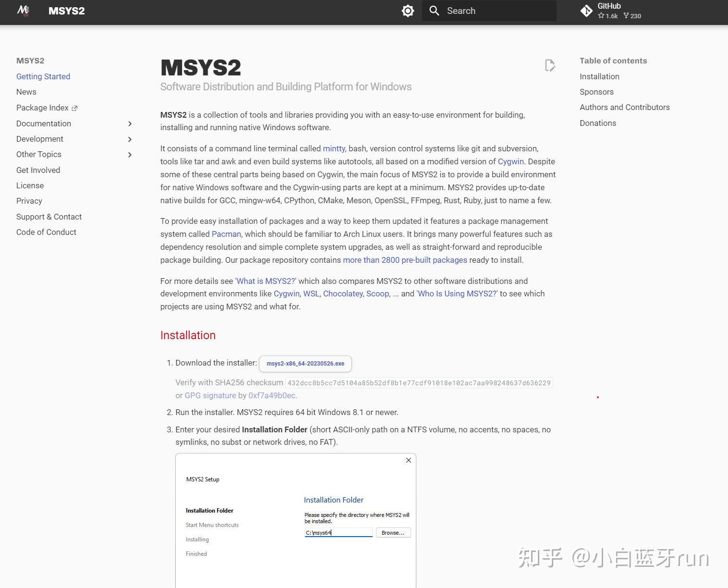Screen dimensions: 728x588
Task: Click the Installation section heading
Action: coord(188,335)
